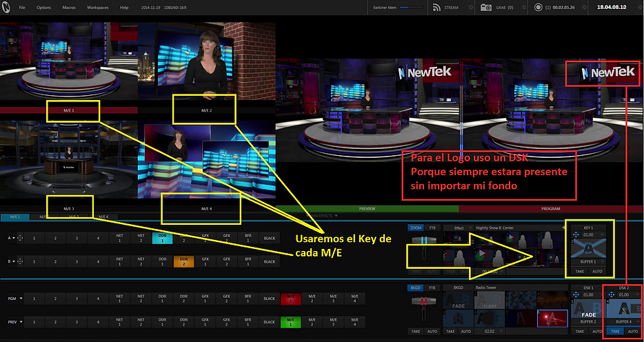Click the Record circle icon
Viewport: 644px width, 342px height.
coord(538,8)
